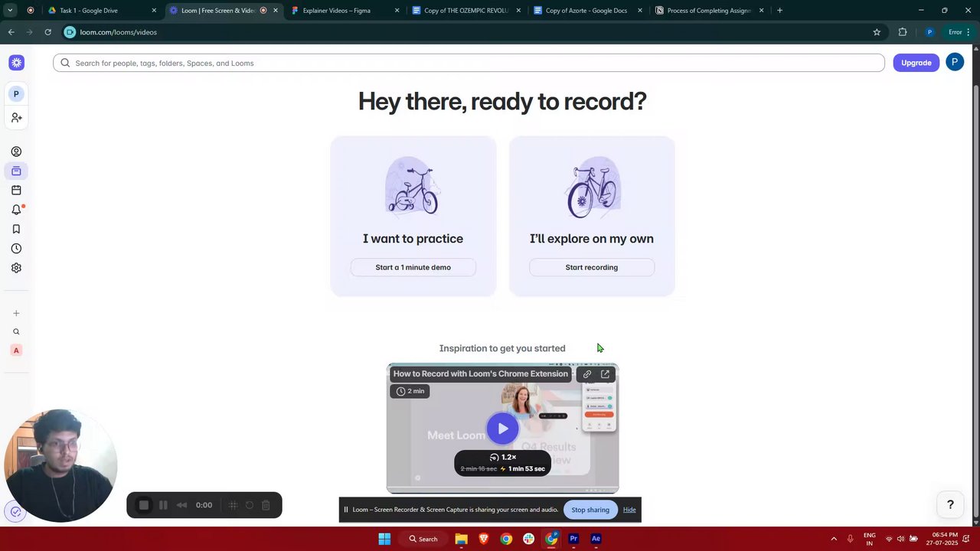Click the volume icon in system tray
Image resolution: width=980 pixels, height=551 pixels.
pos(900,539)
